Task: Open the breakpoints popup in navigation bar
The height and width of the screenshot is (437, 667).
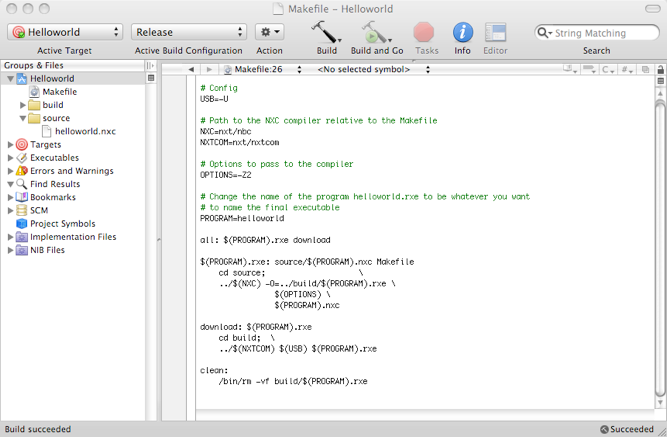Action: point(589,69)
